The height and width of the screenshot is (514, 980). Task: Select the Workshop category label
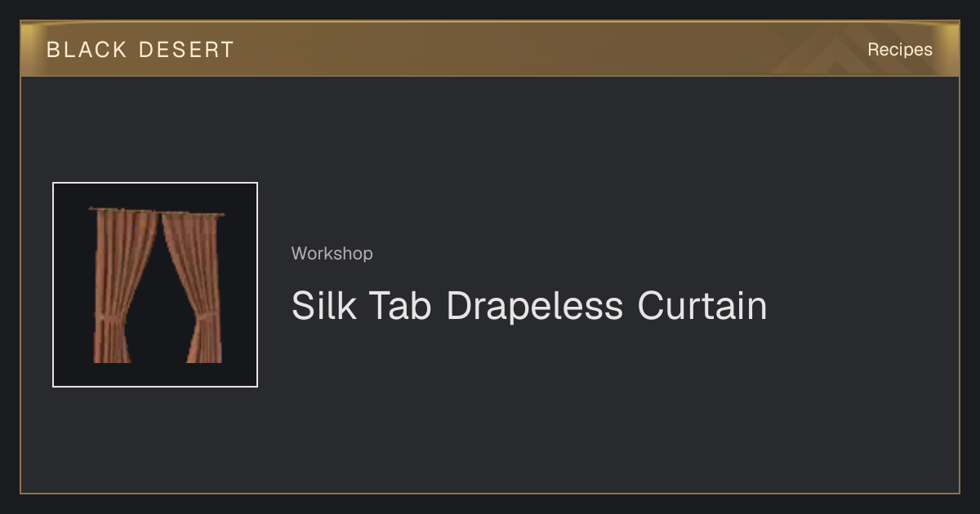[x=332, y=254]
